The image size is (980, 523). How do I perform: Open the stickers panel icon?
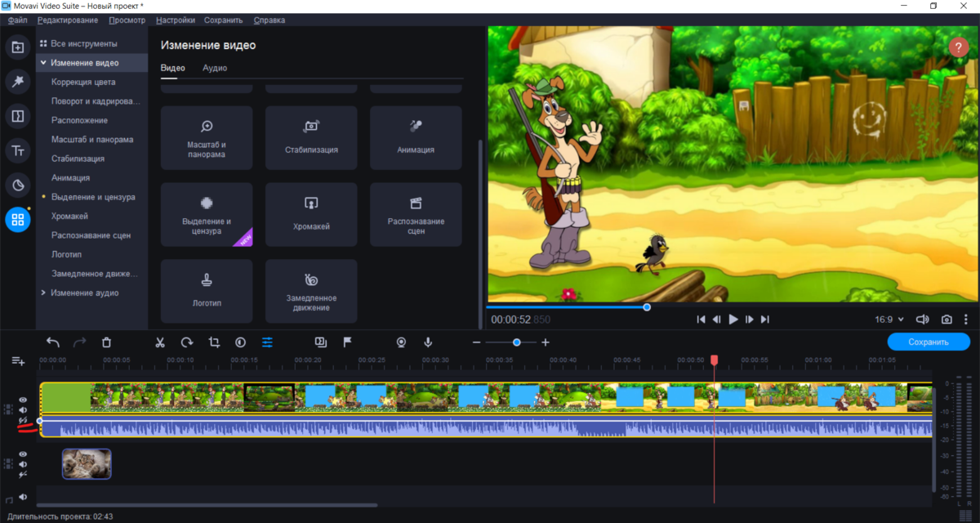pyautogui.click(x=18, y=186)
